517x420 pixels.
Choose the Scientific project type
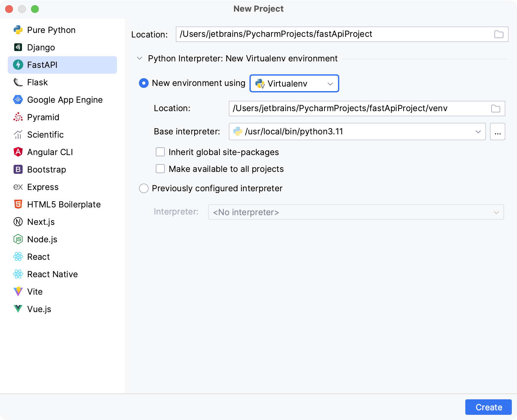click(x=62, y=135)
